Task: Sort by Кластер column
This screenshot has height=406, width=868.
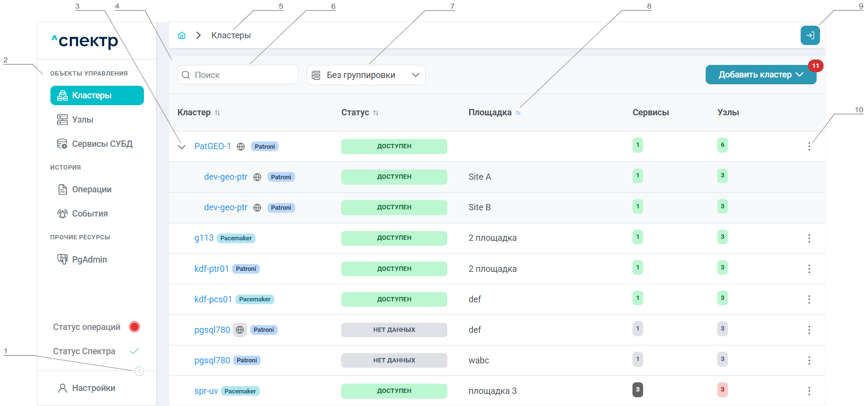Action: click(x=218, y=112)
